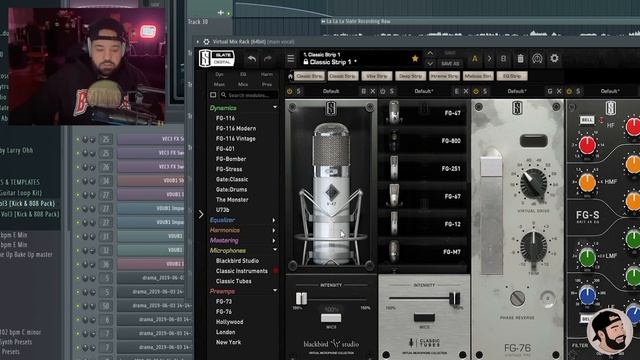Click slot letter G on FG-76 header
Viewport: 640px width, 360px height.
coord(550,91)
